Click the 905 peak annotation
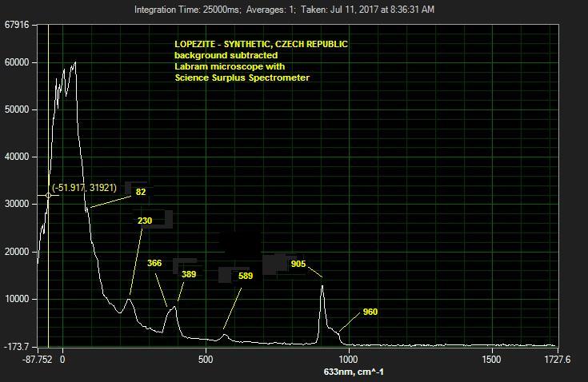The width and height of the screenshot is (588, 382). 298,264
